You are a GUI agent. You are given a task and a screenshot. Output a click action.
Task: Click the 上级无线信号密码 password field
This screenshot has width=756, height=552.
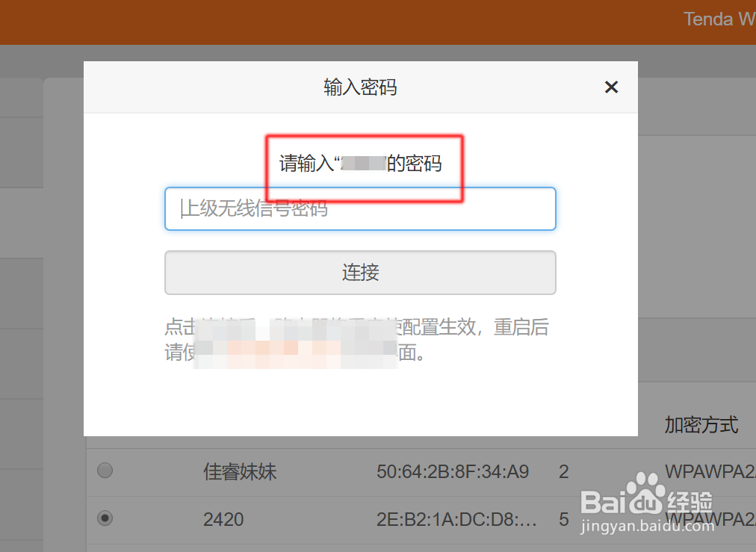(360, 208)
